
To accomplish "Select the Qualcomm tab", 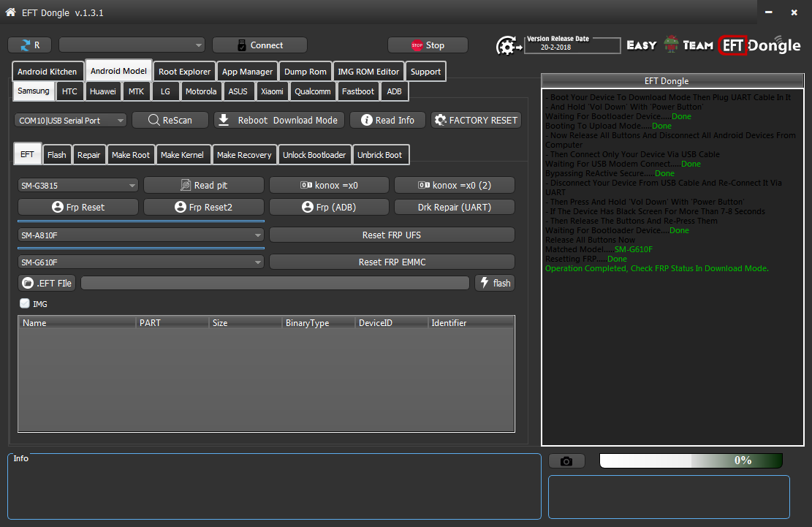I will click(313, 91).
